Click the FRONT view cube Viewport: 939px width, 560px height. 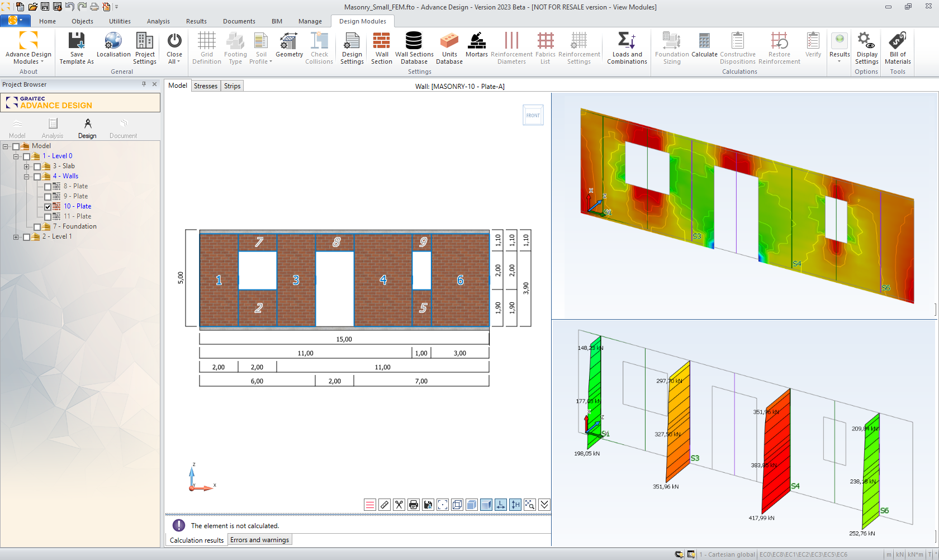(x=533, y=116)
